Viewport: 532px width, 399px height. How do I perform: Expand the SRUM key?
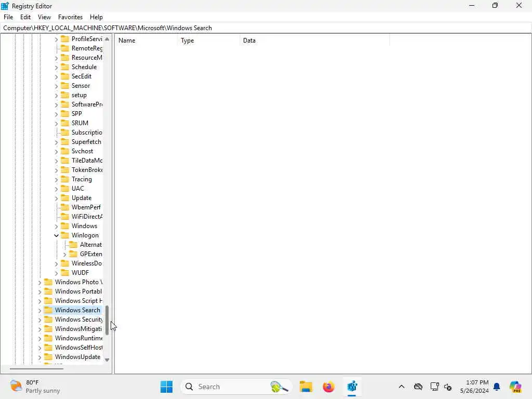(x=56, y=124)
